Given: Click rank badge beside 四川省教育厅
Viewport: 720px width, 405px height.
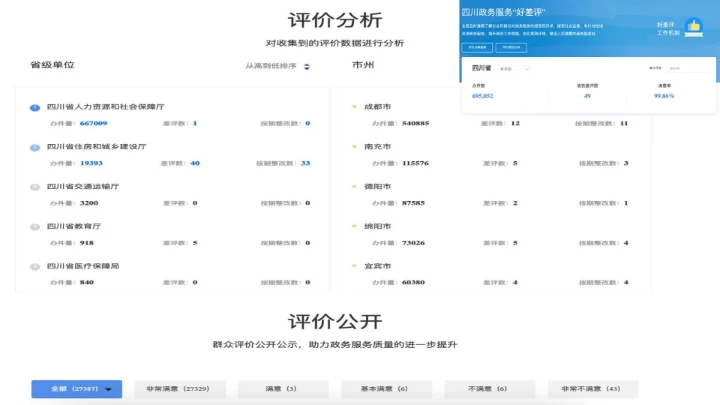Looking at the screenshot, I should (x=35, y=226).
